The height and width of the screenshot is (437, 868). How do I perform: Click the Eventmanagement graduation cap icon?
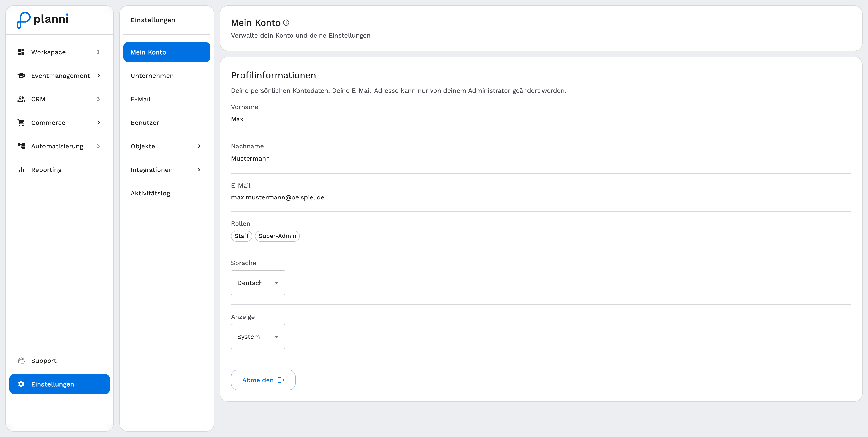pos(21,76)
